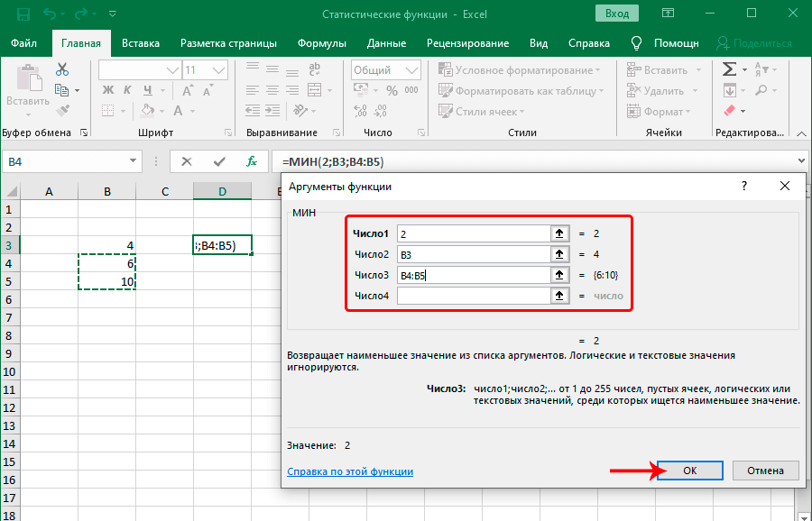Click the dialog help question mark
Viewport: 812px width, 521px height.
(x=744, y=186)
